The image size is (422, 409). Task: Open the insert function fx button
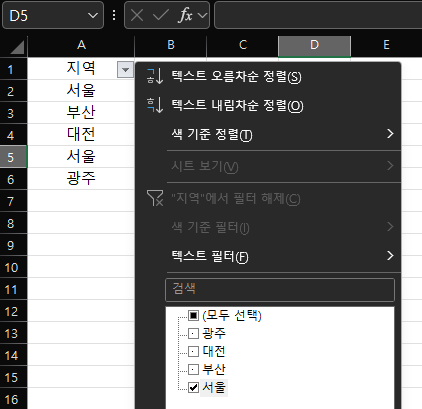click(x=185, y=15)
